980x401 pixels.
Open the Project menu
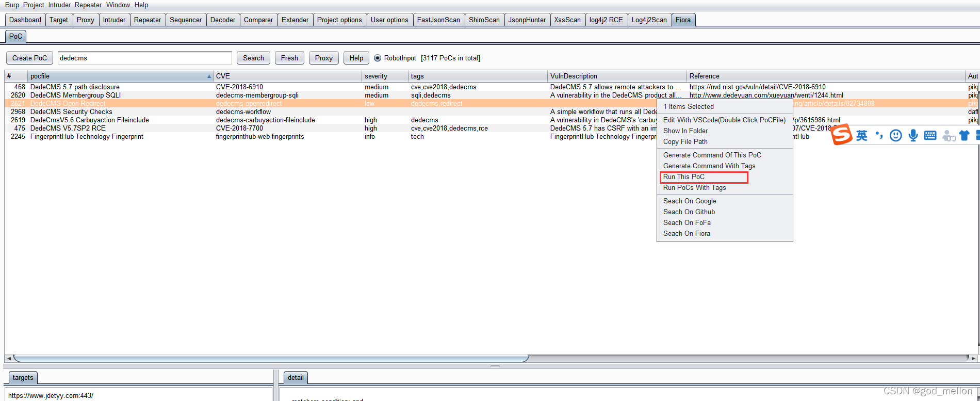point(34,5)
